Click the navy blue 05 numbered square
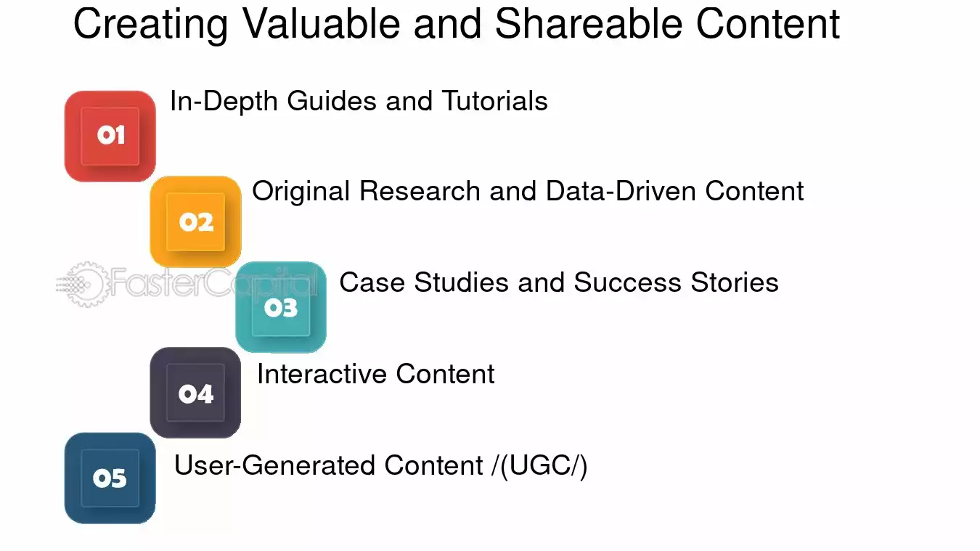Viewport: 980px width, 551px height. click(110, 478)
